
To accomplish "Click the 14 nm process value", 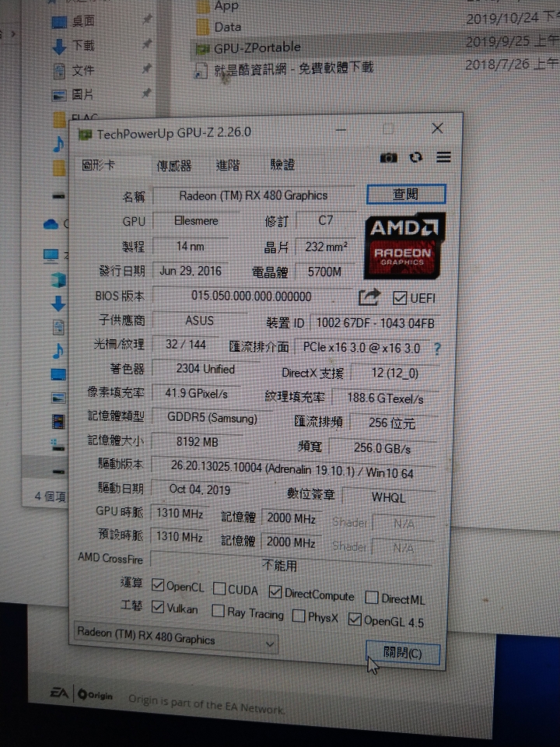I will [190, 247].
